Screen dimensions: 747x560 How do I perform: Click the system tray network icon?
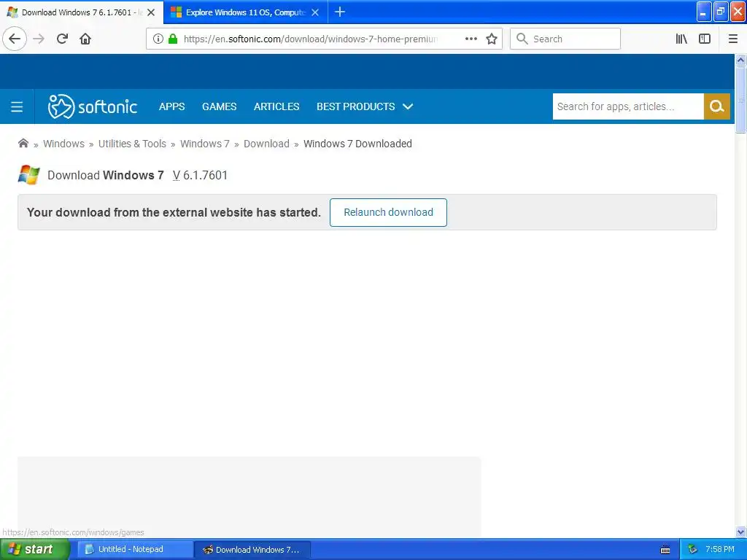[692, 550]
